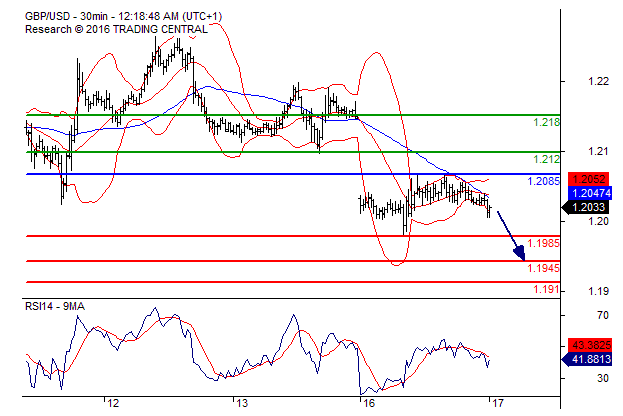623x416 pixels.
Task: Click the green 1.218 resistance label
Action: point(546,122)
